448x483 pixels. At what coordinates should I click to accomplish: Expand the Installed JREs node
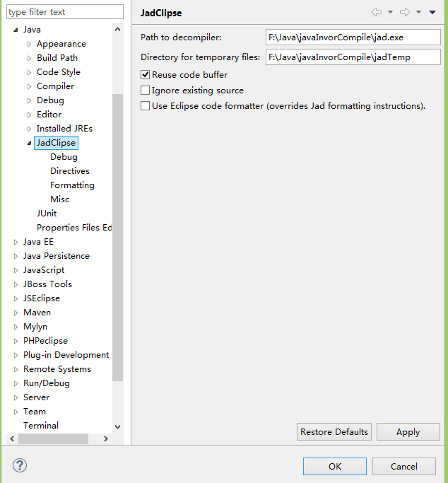click(29, 129)
